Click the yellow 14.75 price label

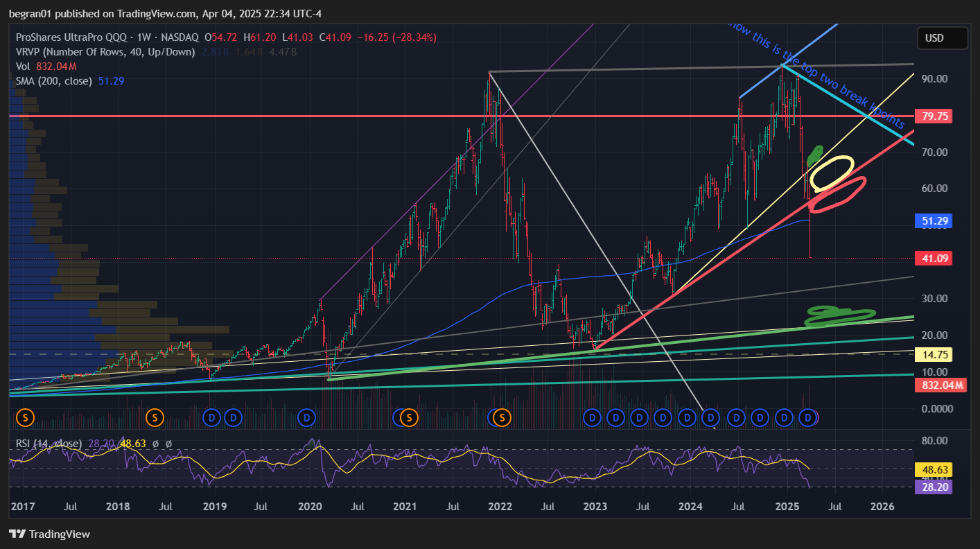[933, 354]
